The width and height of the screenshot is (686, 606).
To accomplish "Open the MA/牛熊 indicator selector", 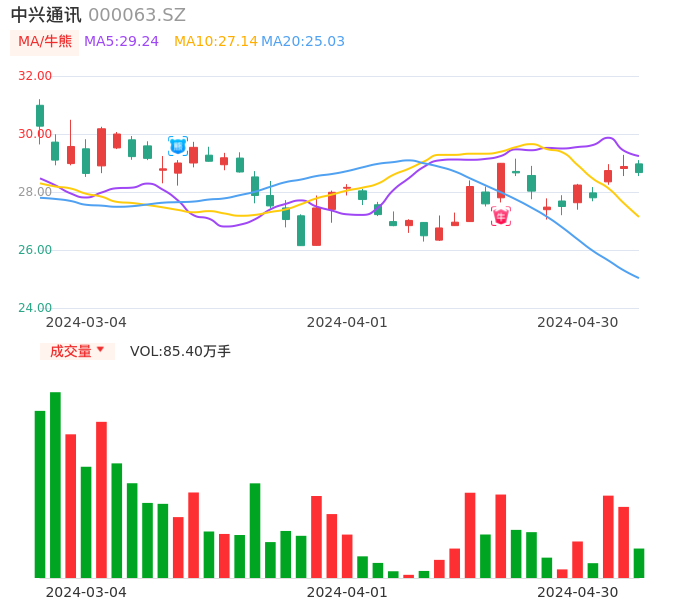I will (x=45, y=42).
